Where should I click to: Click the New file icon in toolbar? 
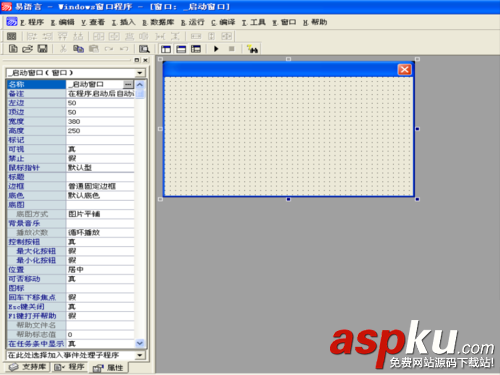(13, 49)
